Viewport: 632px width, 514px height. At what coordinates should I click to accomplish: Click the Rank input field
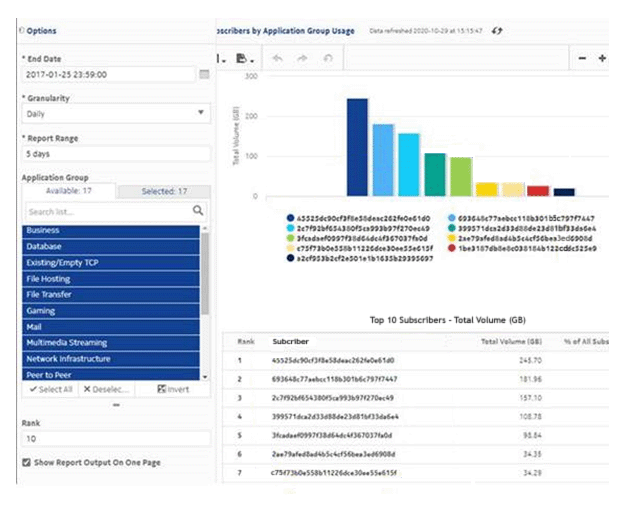115,439
